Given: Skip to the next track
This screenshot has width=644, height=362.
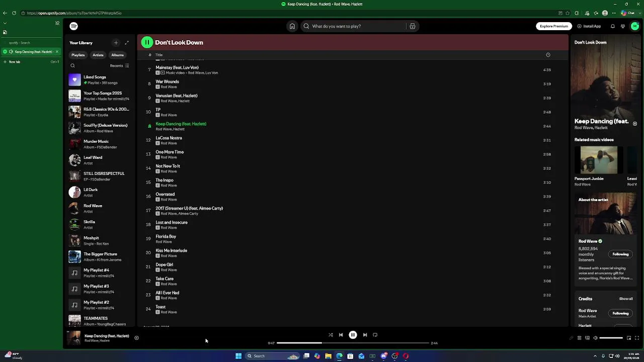Looking at the screenshot, I should click(365, 335).
